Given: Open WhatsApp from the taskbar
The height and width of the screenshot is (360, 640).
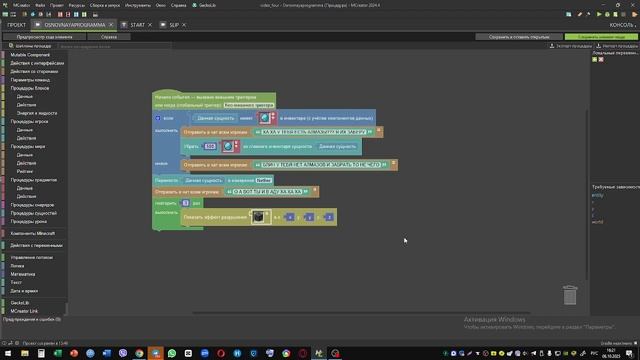Looking at the screenshot, I should (172, 353).
